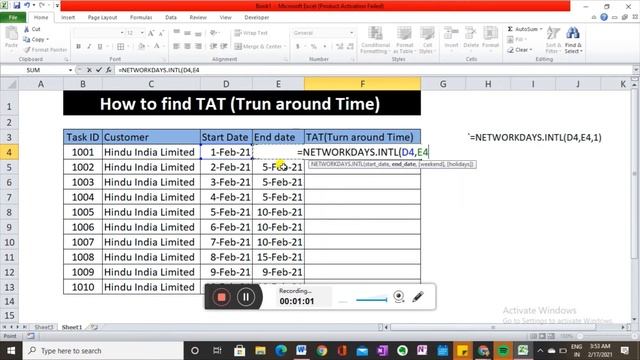Click the Orientation text angle icon
Image resolution: width=640 pixels, height=360 pixels.
tap(213, 33)
